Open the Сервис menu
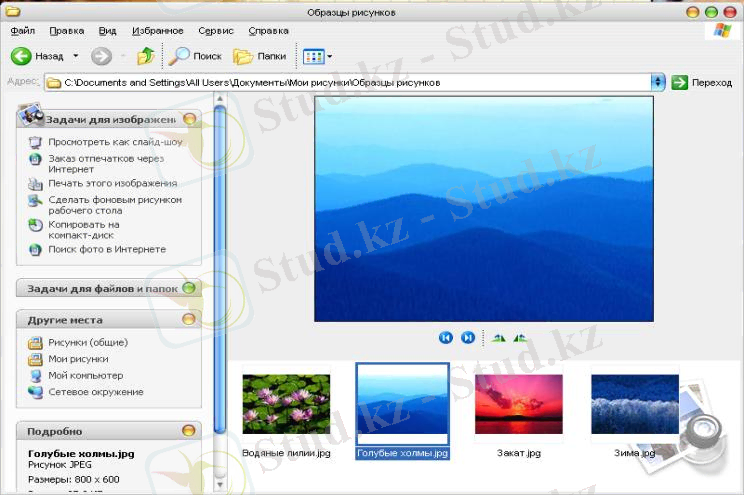 coord(216,31)
